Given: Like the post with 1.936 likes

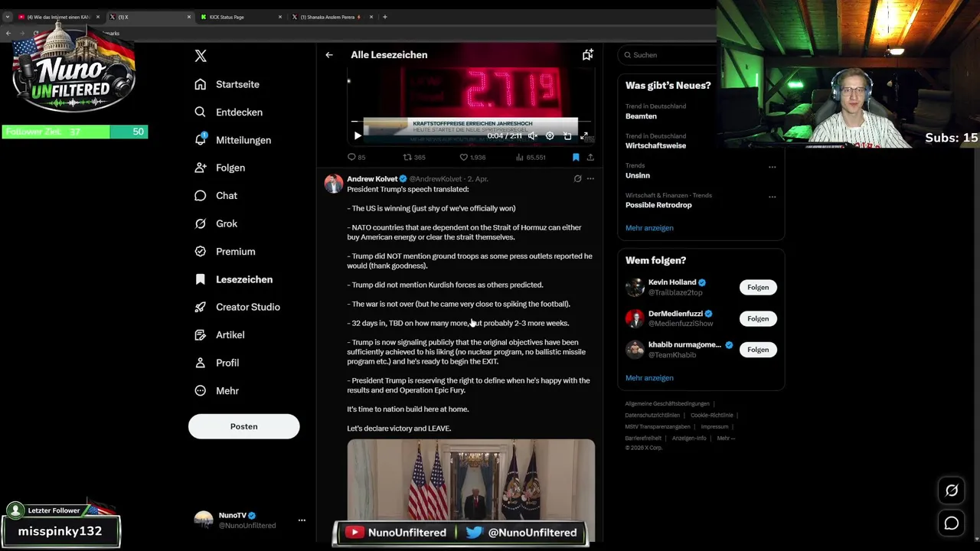Looking at the screenshot, I should click(x=472, y=157).
